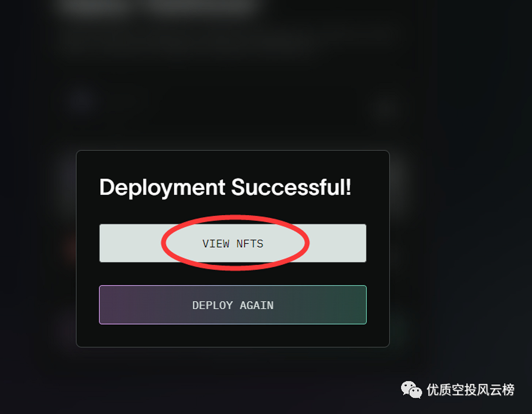Click VIEW NFTS button right of red circle

point(338,243)
